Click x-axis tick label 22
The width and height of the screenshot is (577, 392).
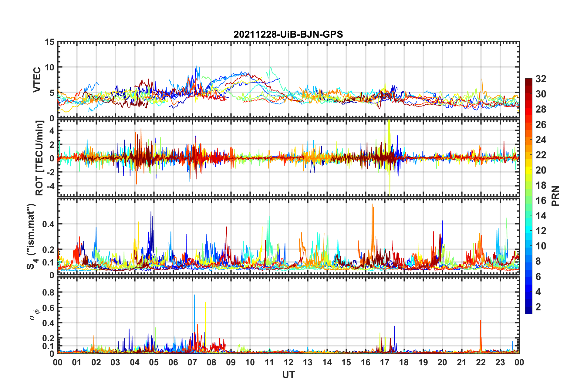tap(481, 363)
